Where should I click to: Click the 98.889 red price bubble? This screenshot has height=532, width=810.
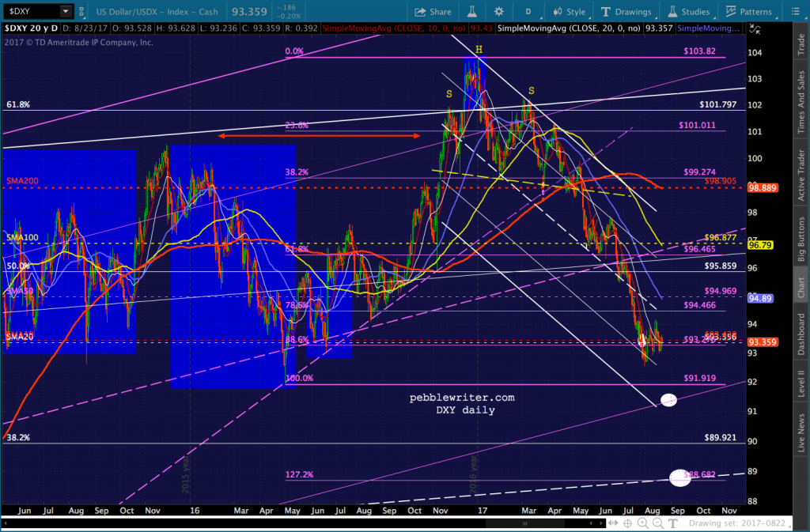coord(763,188)
